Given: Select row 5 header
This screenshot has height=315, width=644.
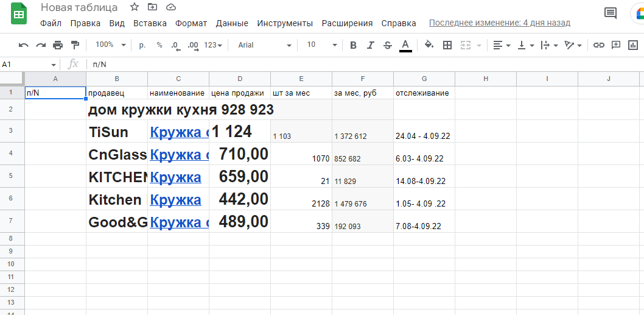Looking at the screenshot, I should coord(12,176).
